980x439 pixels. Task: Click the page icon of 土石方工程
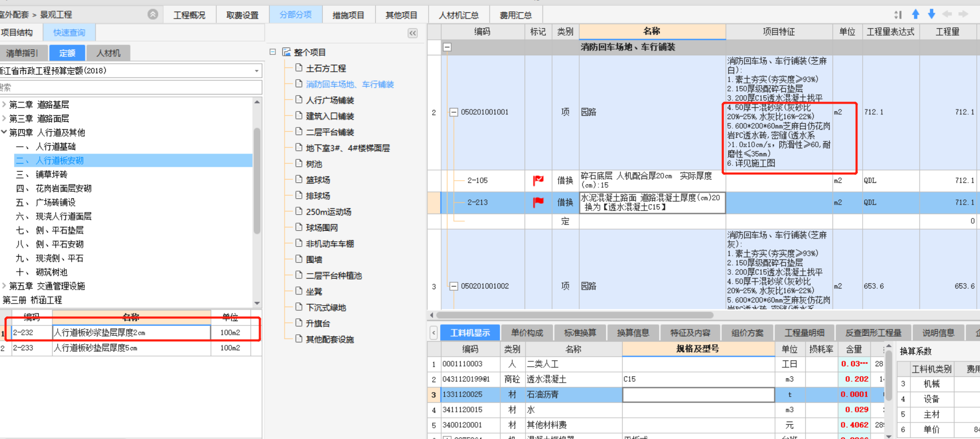click(x=299, y=68)
